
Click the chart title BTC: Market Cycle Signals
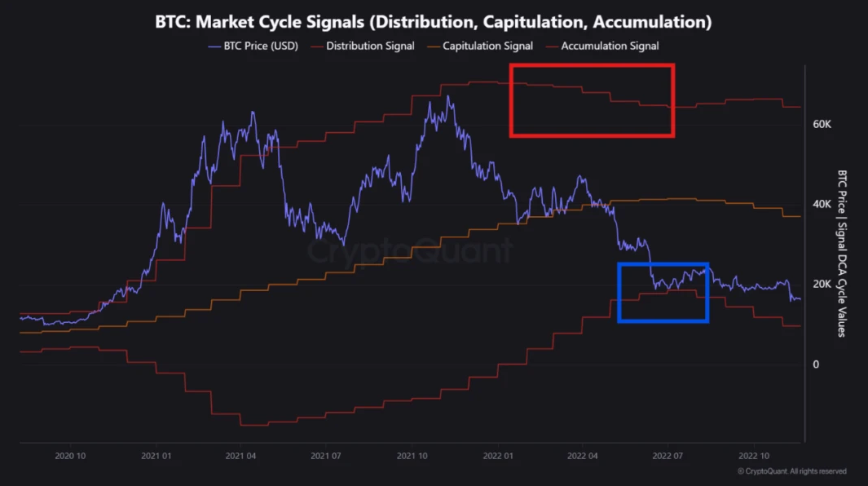coord(434,22)
